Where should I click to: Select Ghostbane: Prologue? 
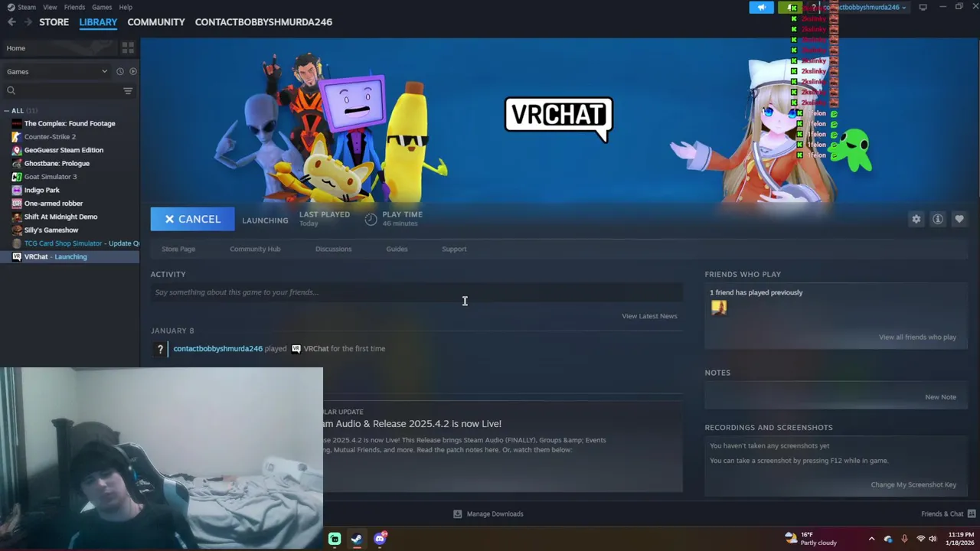[x=57, y=163]
